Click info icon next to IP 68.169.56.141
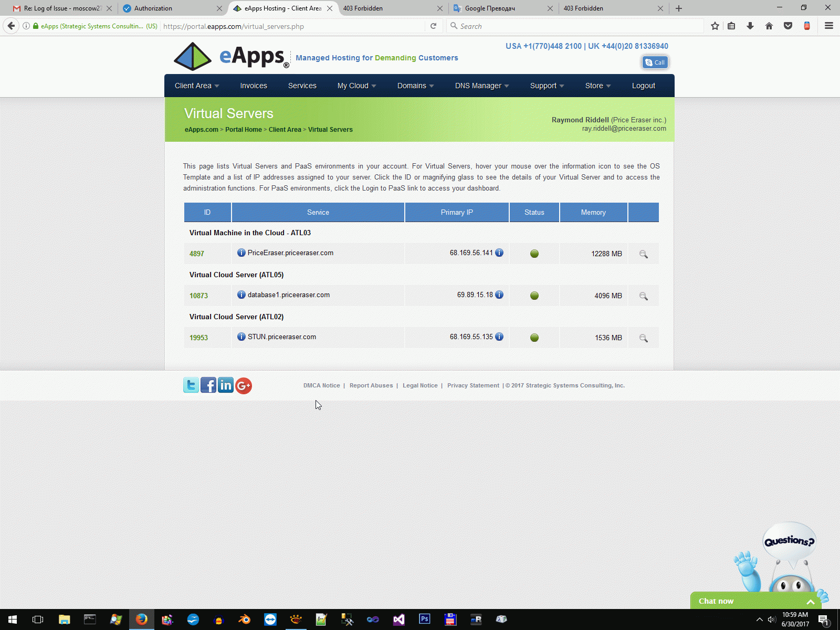 (x=499, y=253)
